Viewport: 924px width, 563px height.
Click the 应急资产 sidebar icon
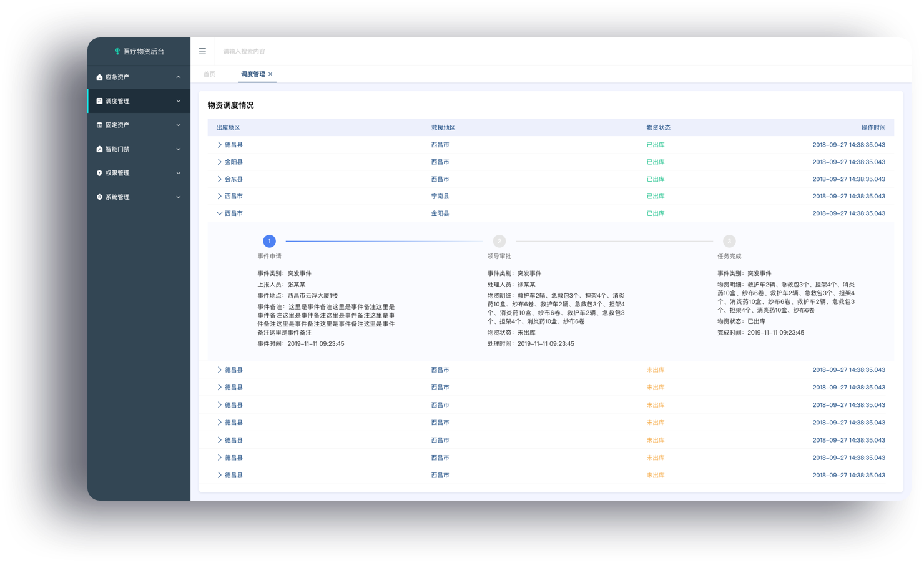point(99,77)
